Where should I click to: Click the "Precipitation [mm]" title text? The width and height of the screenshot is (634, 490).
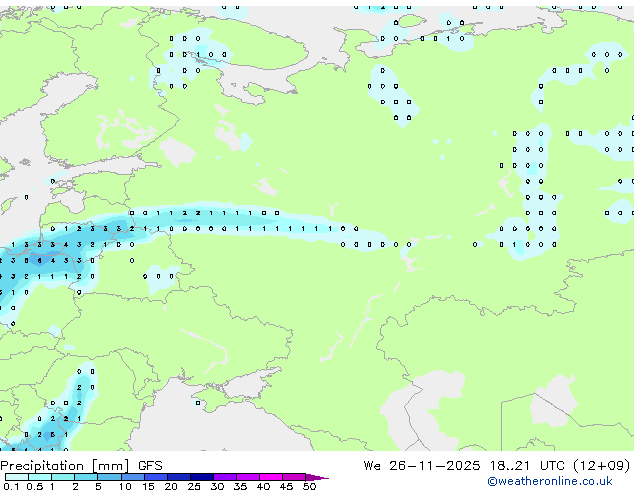click(x=65, y=466)
